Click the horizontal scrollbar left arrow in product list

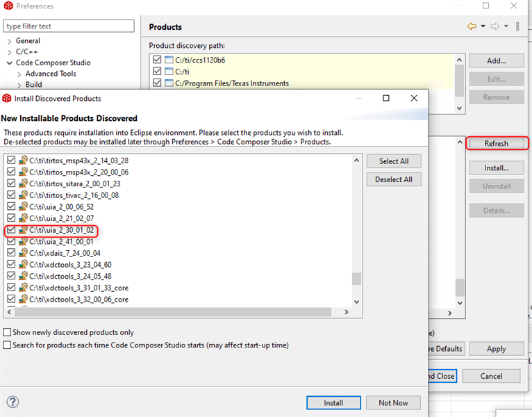click(9, 312)
